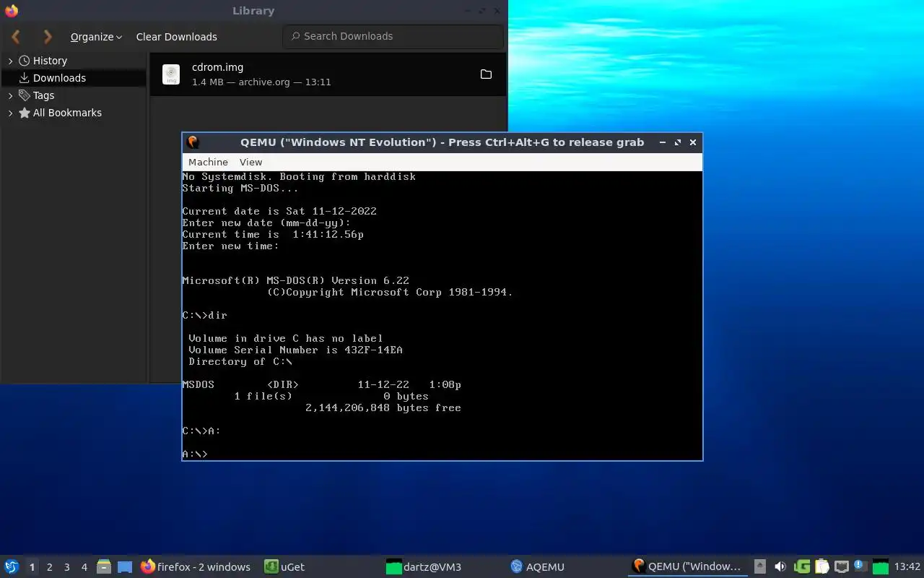Click the update notifier tray icon
This screenshot has height=578, width=924.
coord(860,566)
